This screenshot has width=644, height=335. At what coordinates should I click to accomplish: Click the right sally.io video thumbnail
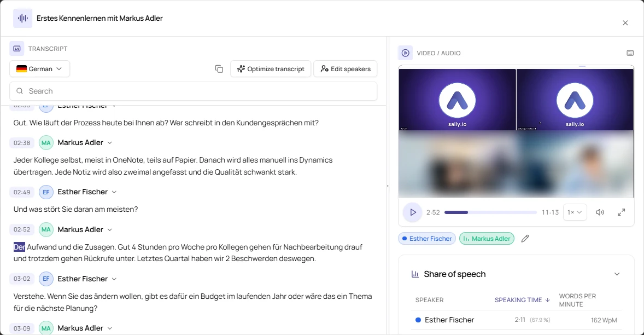click(x=575, y=100)
